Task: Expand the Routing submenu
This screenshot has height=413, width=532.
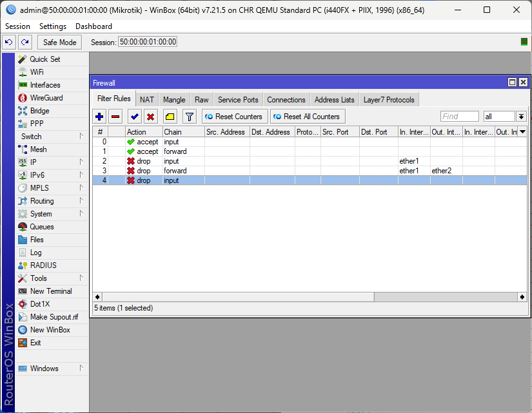Action: pyautogui.click(x=52, y=201)
